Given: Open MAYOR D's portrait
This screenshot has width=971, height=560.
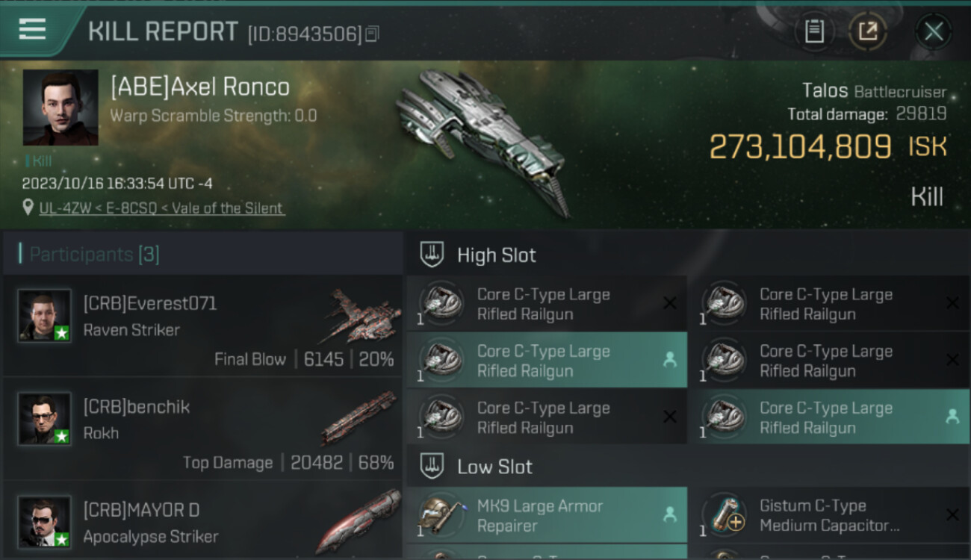Looking at the screenshot, I should tap(45, 521).
